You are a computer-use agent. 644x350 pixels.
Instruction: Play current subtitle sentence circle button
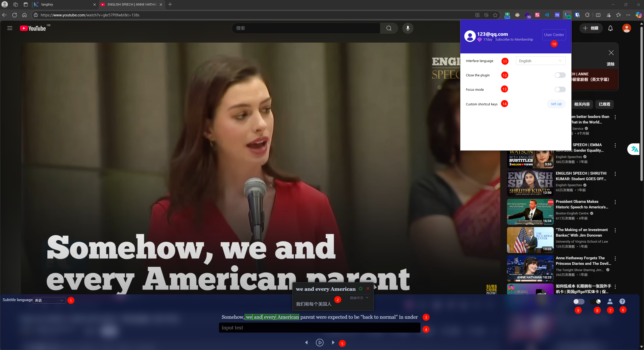pyautogui.click(x=320, y=342)
